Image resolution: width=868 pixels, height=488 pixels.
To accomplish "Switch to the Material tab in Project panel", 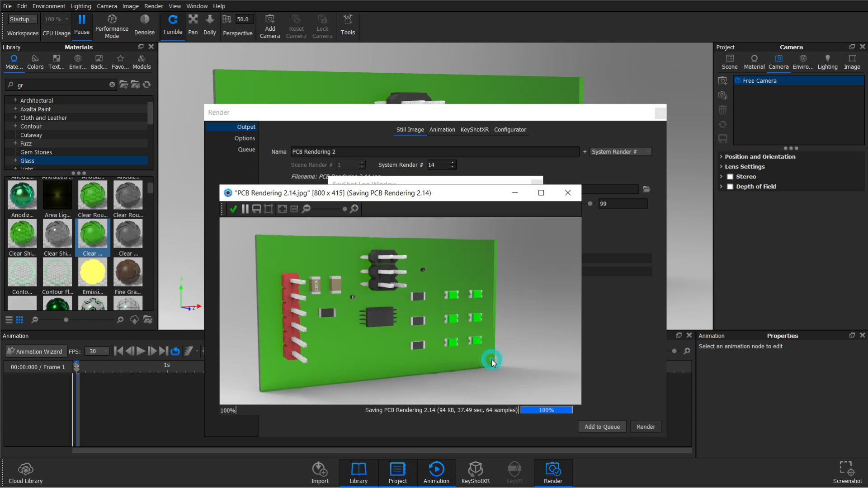I will coord(754,62).
